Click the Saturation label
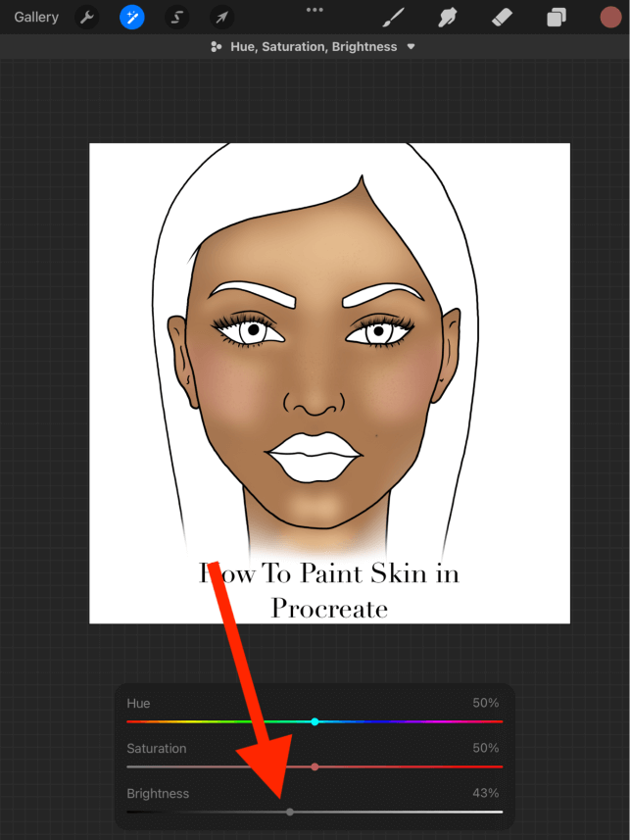Viewport: 630px width, 840px height. point(157,749)
